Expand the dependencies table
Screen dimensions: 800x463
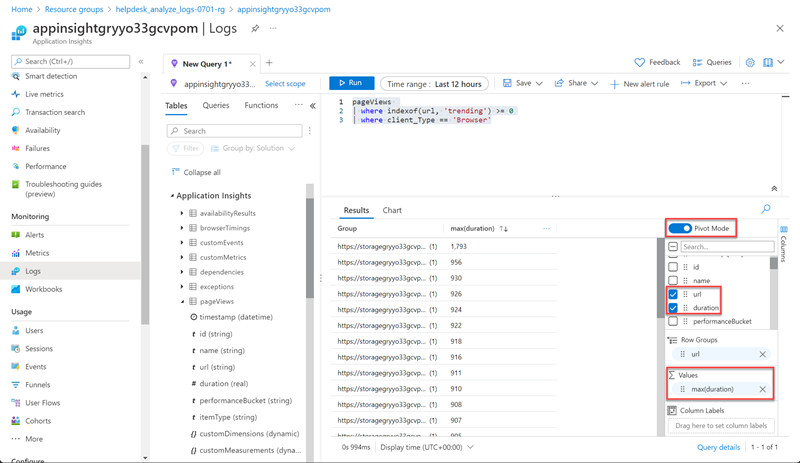[x=182, y=272]
